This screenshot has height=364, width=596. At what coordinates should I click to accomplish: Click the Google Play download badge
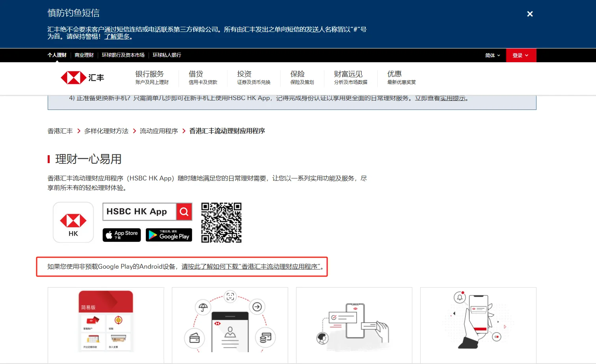pos(169,235)
